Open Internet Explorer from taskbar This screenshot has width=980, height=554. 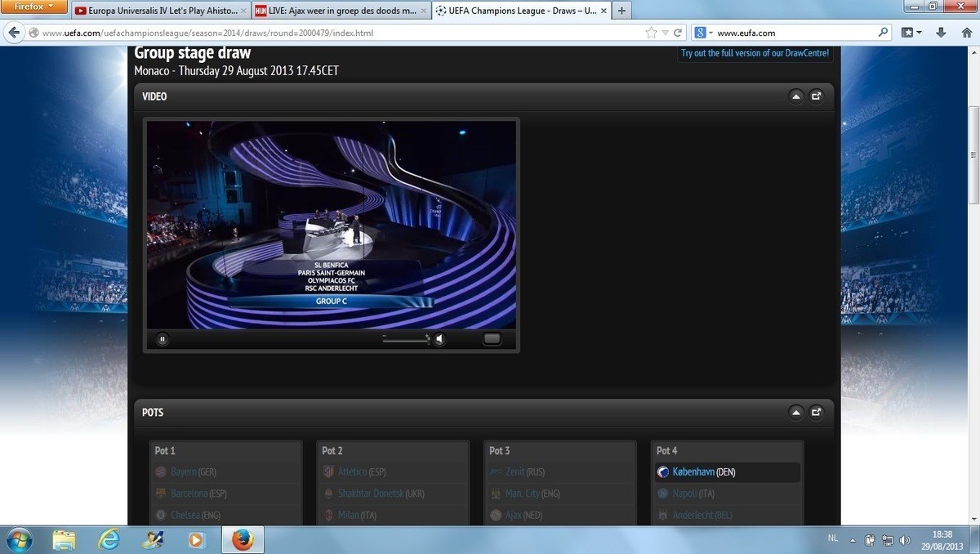click(109, 539)
